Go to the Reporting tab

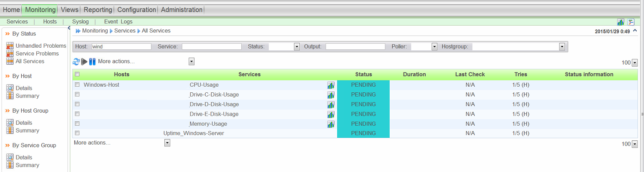[98, 10]
